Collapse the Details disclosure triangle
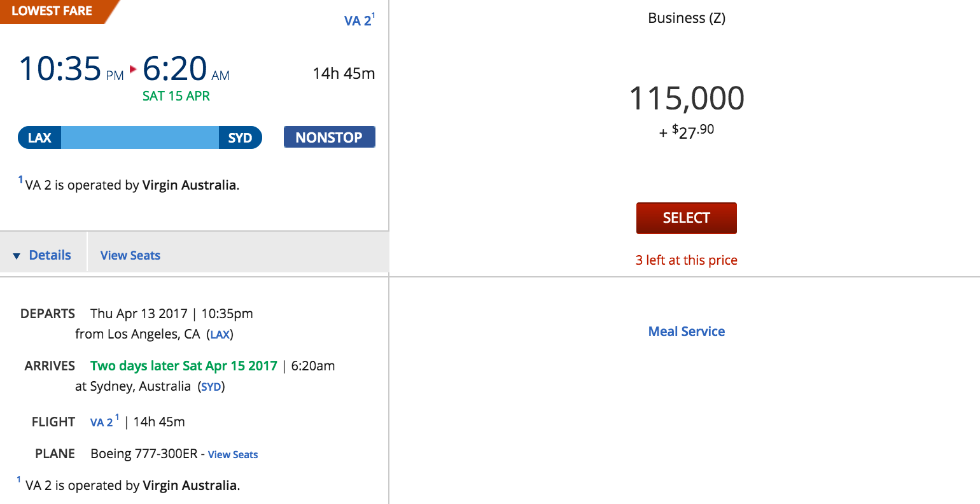The image size is (980, 504). 17,256
